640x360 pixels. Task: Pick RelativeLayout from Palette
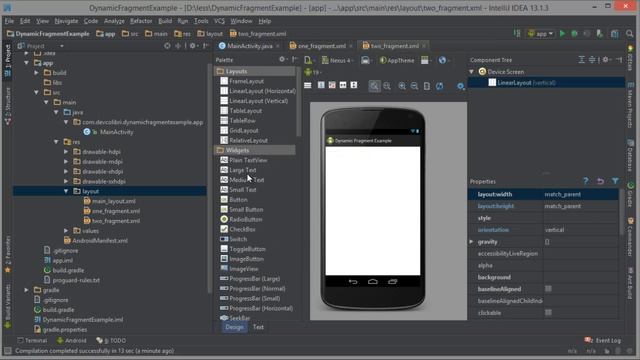tap(249, 140)
